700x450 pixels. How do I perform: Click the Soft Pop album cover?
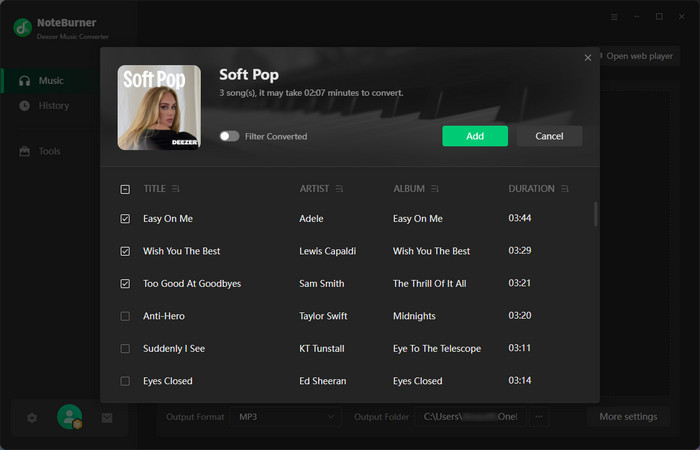159,108
